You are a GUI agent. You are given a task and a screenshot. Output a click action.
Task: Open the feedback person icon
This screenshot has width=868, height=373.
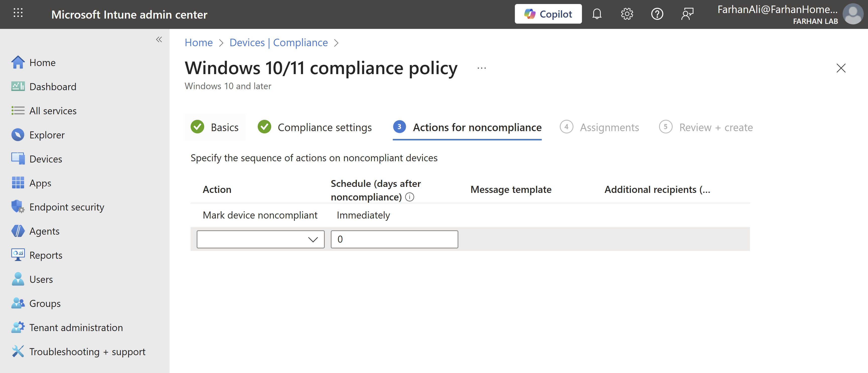click(687, 14)
